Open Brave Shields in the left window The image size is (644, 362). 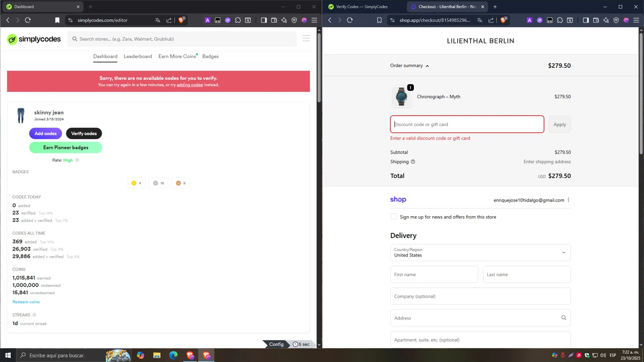pyautogui.click(x=182, y=20)
